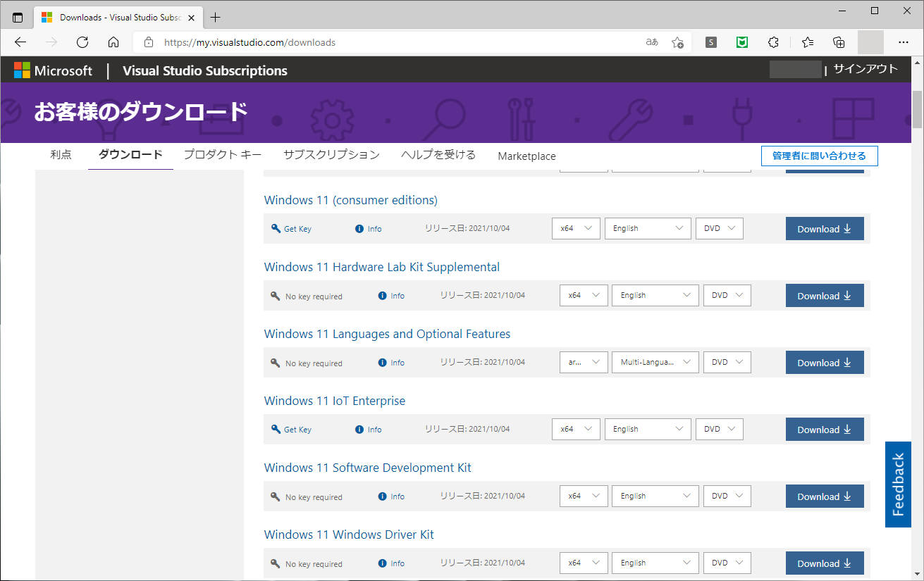Switch to the 利点 tab
924x581 pixels.
click(61, 155)
